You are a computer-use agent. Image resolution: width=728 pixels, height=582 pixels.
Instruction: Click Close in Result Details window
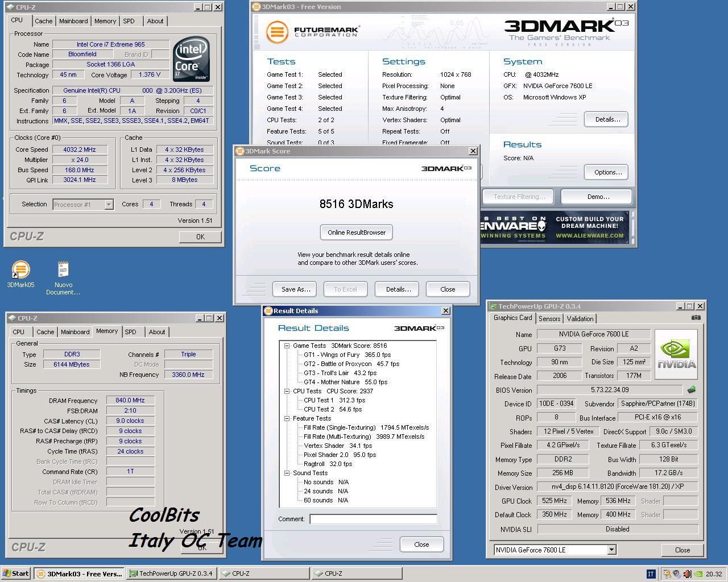click(421, 544)
